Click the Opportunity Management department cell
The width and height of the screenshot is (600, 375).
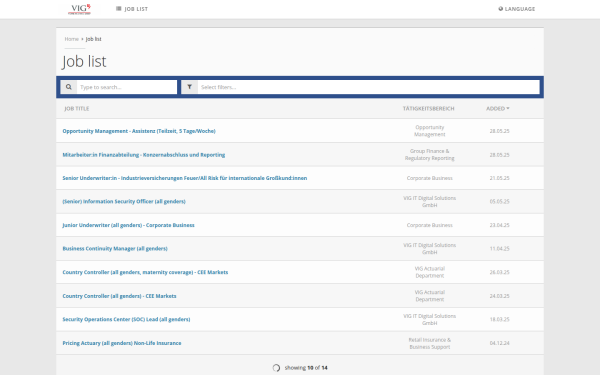[429, 131]
